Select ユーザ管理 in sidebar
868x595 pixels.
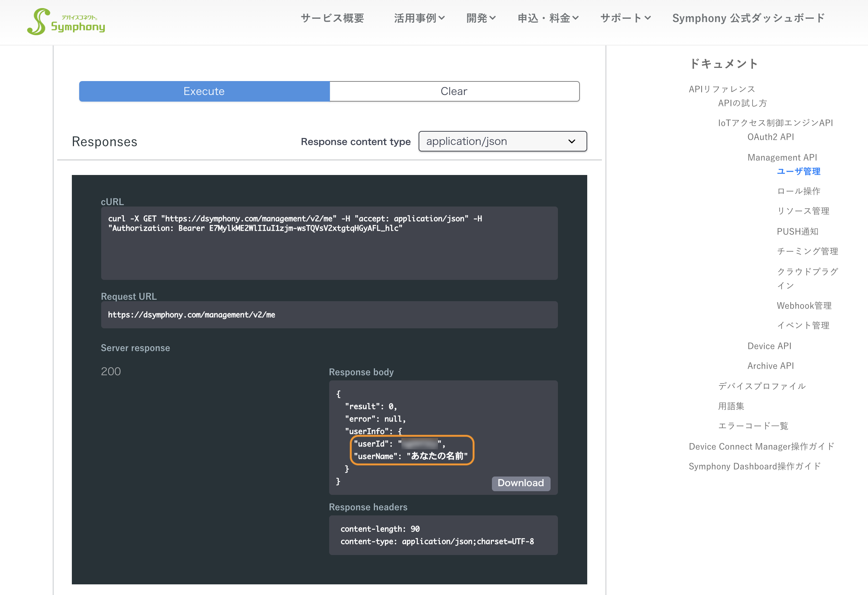[798, 172]
